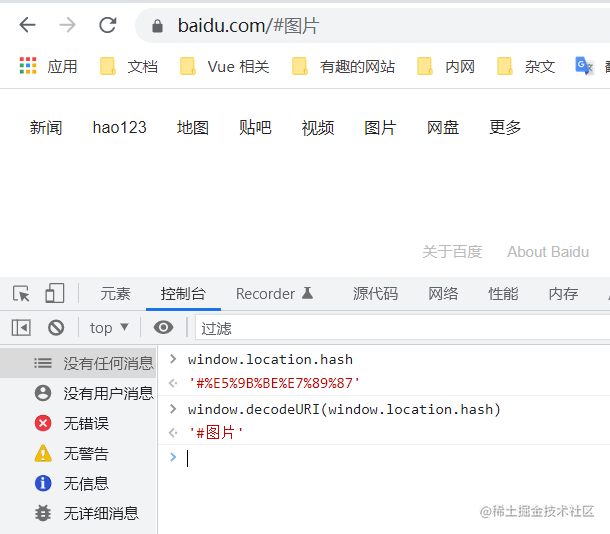Viewport: 610px width, 534px height.
Task: Open the hao123 link
Action: point(119,128)
